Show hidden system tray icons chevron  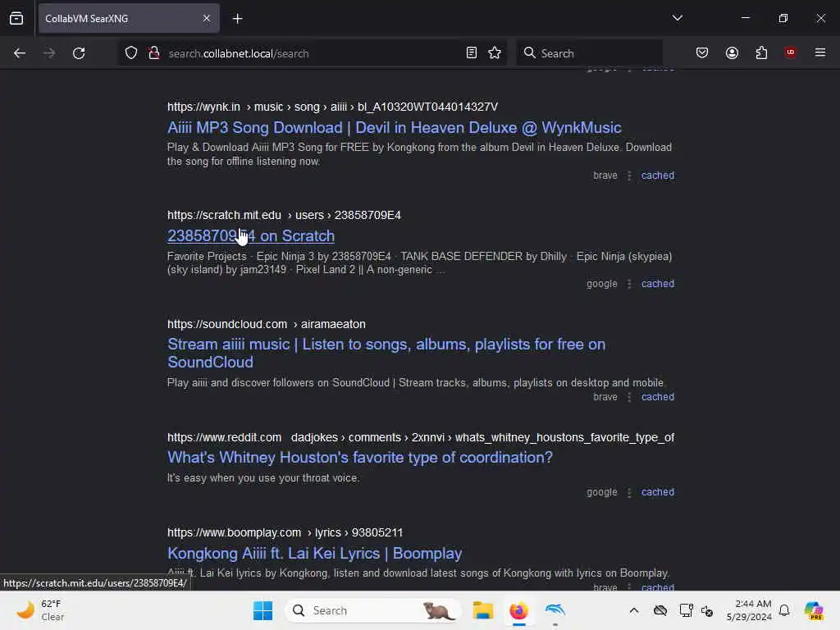pos(634,610)
